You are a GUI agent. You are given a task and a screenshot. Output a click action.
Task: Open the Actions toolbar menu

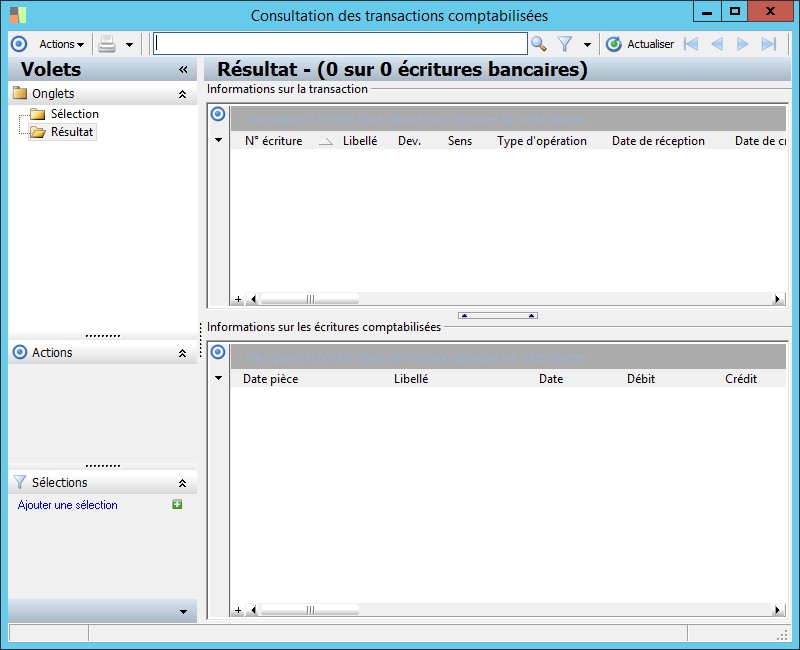click(61, 44)
